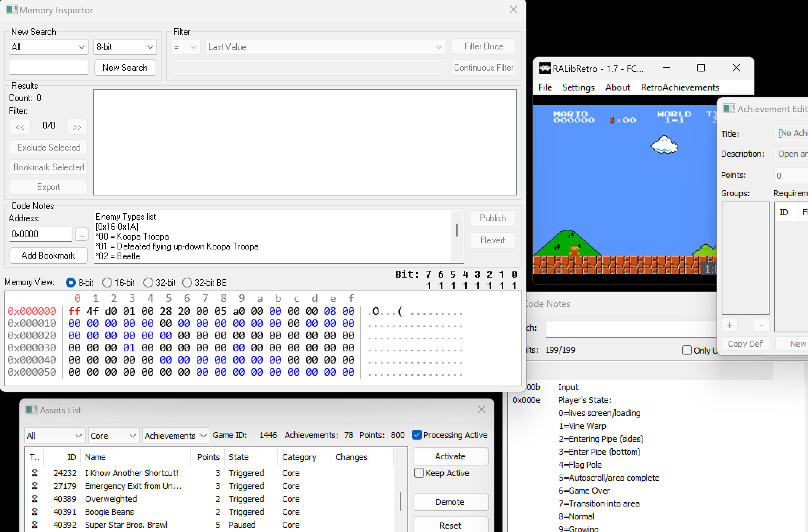This screenshot has width=808, height=532.
Task: Remove a group with the minus button
Action: point(761,325)
